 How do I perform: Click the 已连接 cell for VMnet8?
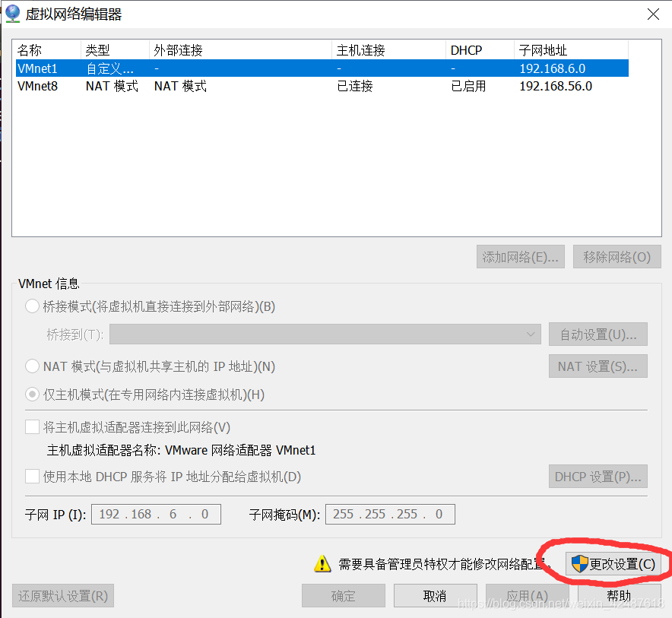point(355,86)
